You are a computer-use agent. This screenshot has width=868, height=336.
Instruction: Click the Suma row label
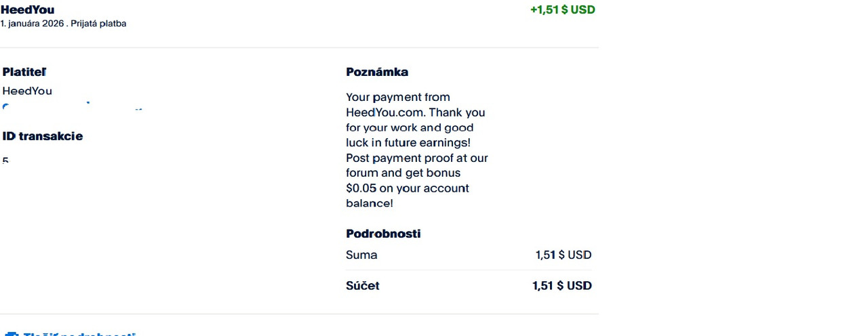coord(361,255)
